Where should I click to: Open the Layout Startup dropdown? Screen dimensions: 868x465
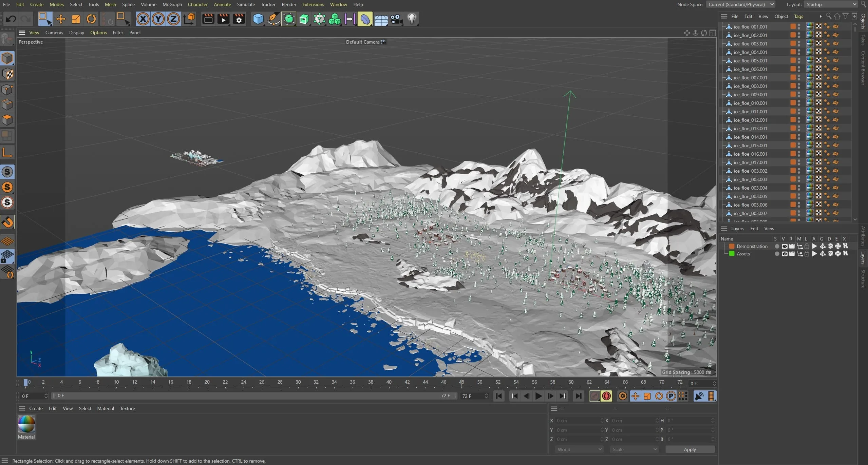pyautogui.click(x=830, y=4)
